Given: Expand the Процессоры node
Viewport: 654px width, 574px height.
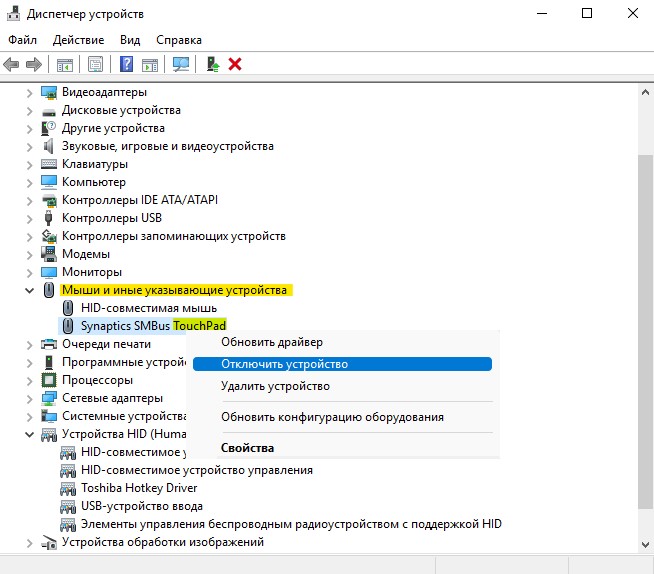Looking at the screenshot, I should click(x=29, y=381).
